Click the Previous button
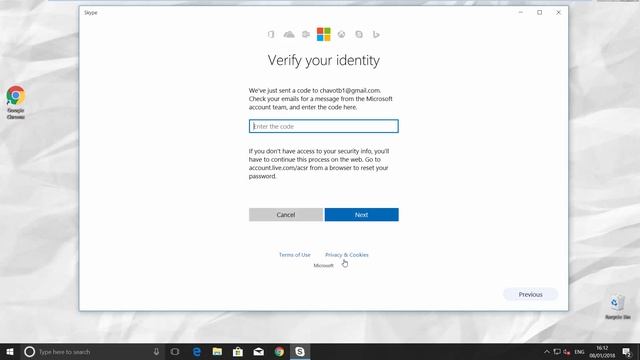Viewport: 640px width, 360px height. [530, 294]
